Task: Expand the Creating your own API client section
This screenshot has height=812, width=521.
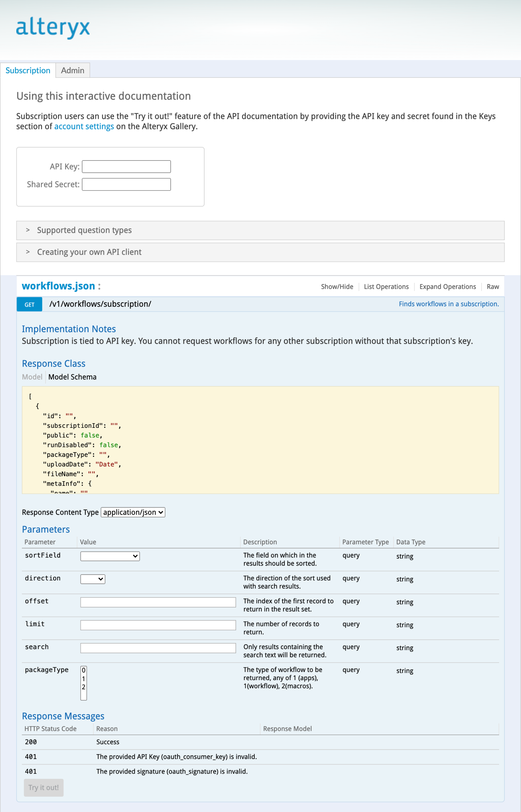Action: point(89,252)
